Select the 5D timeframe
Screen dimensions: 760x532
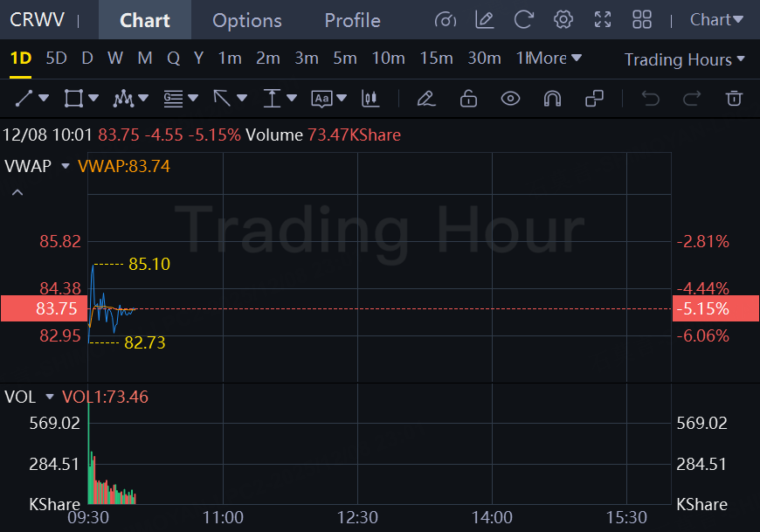(x=56, y=59)
